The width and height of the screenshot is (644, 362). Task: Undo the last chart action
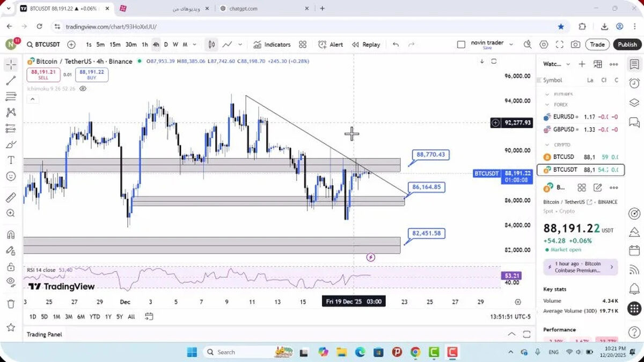[x=396, y=45]
